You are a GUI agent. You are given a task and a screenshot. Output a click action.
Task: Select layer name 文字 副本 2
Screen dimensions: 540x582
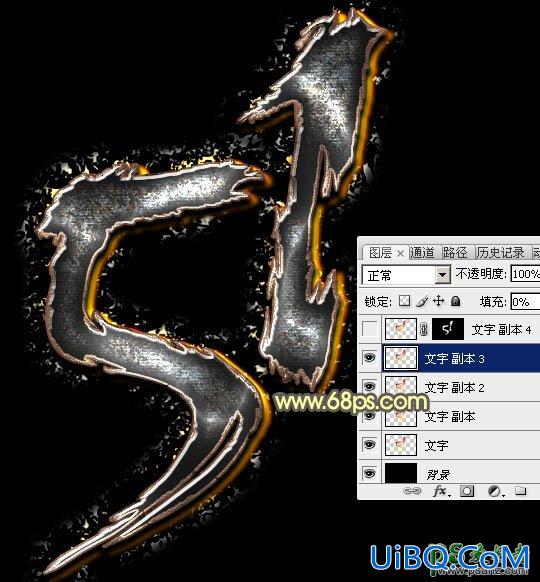tap(454, 388)
